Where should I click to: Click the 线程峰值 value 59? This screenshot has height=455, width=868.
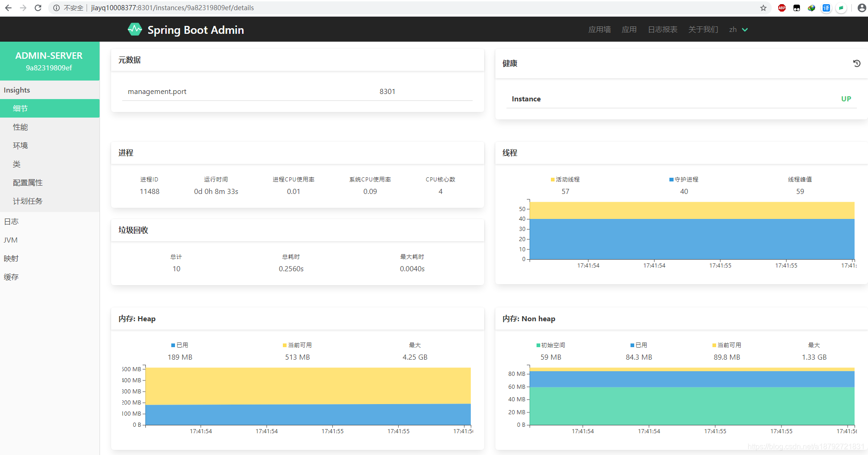tap(800, 192)
